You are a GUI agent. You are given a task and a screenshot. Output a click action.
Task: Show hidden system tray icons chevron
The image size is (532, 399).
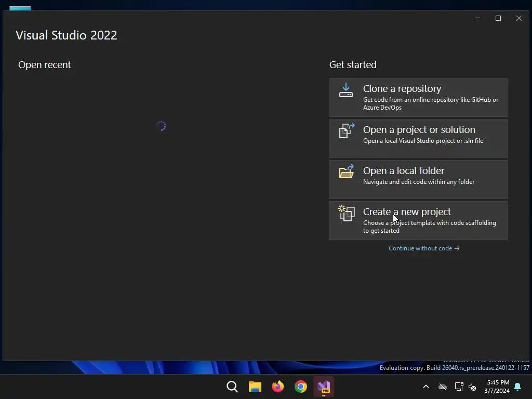(x=426, y=387)
